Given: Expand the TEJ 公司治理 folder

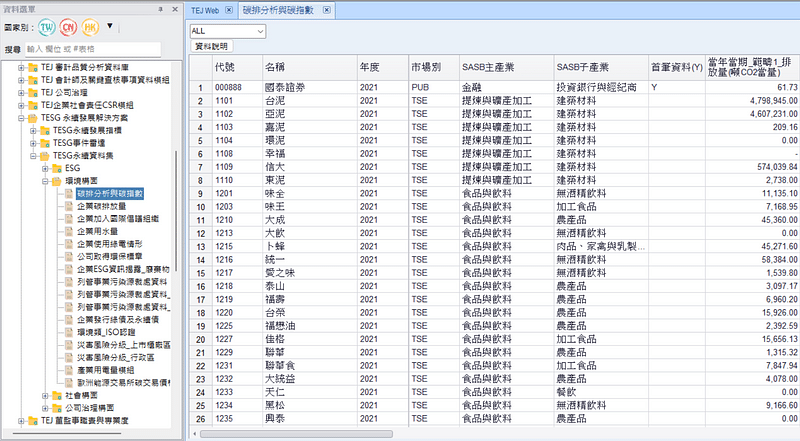Looking at the screenshot, I should click(22, 92).
